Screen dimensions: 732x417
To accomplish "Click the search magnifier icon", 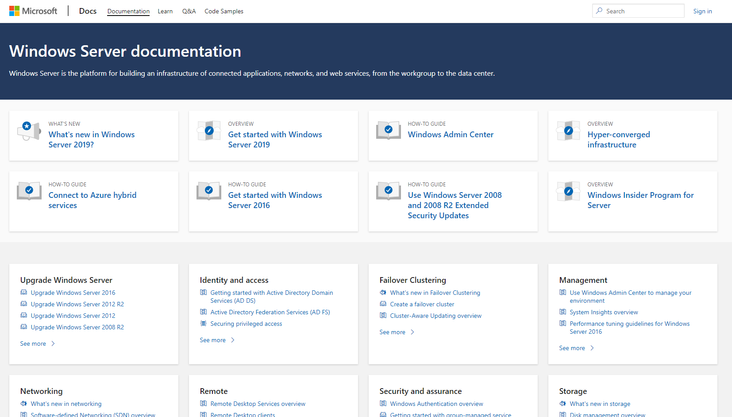I will [599, 11].
